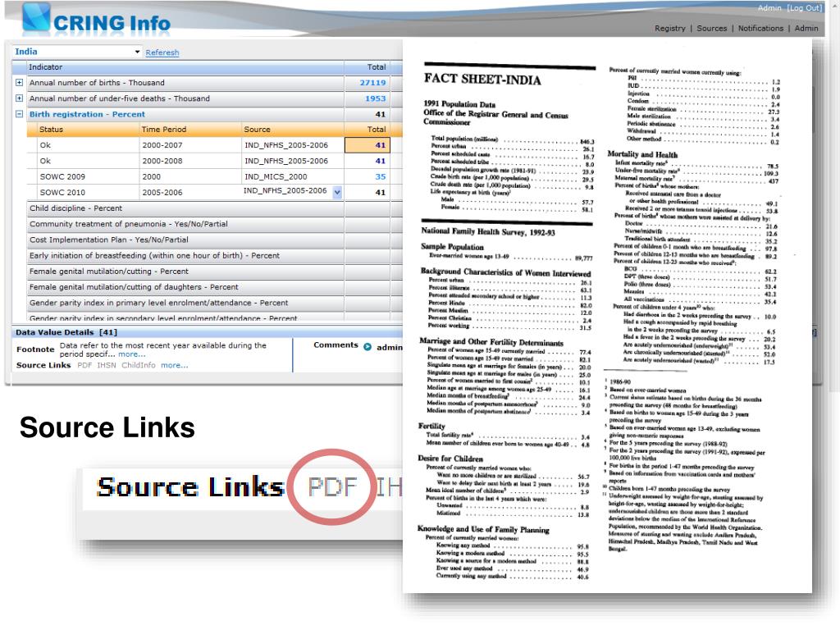Open the IHSN source link

click(107, 365)
